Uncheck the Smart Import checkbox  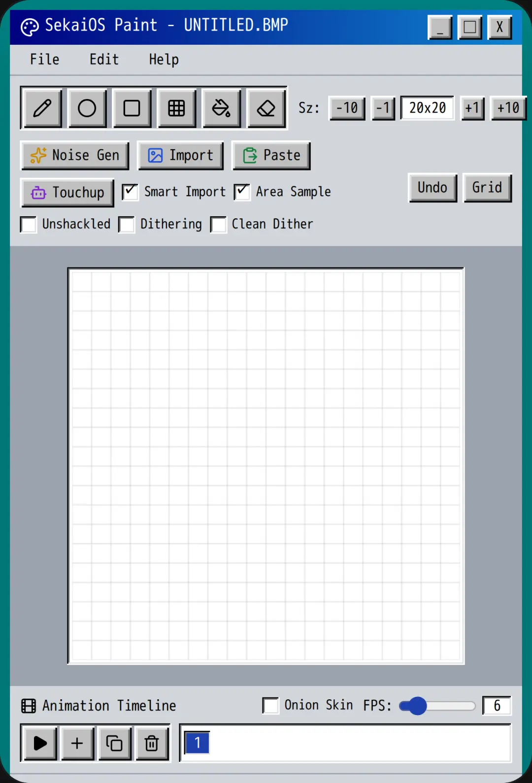[x=130, y=192]
